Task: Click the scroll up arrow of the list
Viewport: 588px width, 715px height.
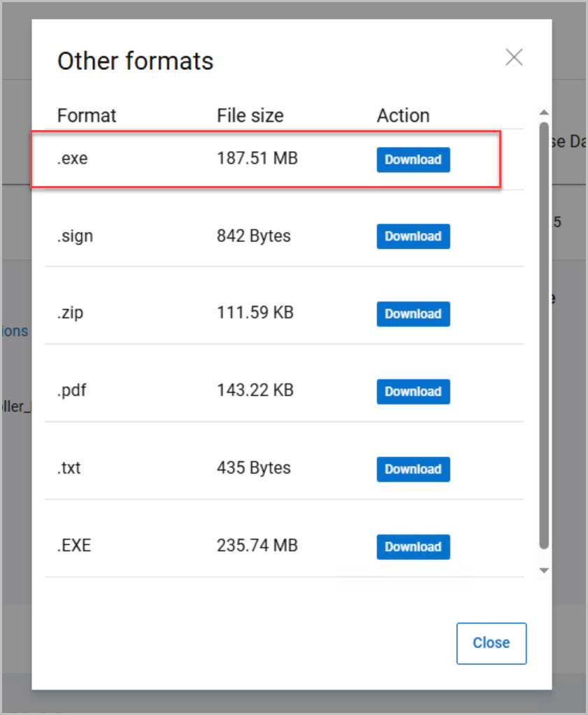Action: point(544,113)
